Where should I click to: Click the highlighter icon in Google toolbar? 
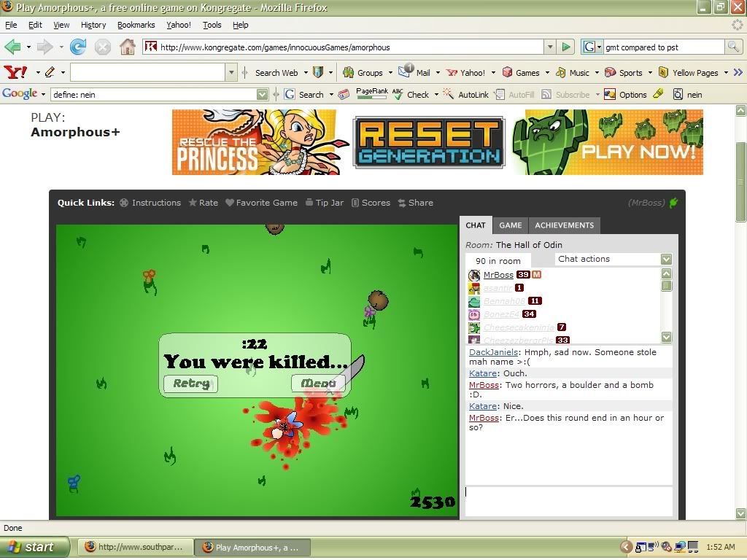tap(658, 94)
